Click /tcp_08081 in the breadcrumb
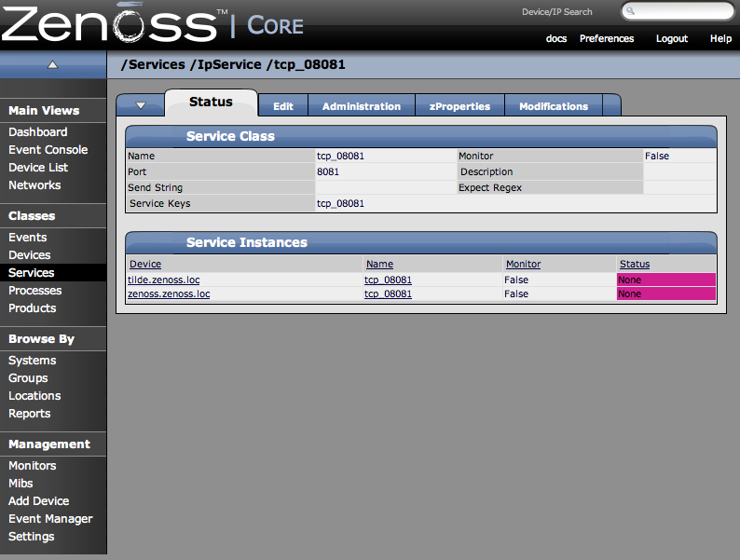740x560 pixels. pos(306,64)
